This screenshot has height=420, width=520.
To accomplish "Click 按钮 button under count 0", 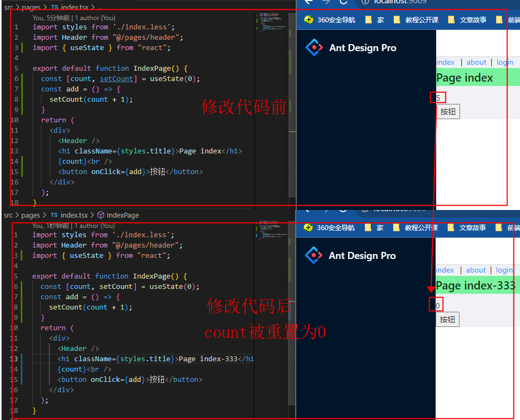I will click(x=448, y=319).
